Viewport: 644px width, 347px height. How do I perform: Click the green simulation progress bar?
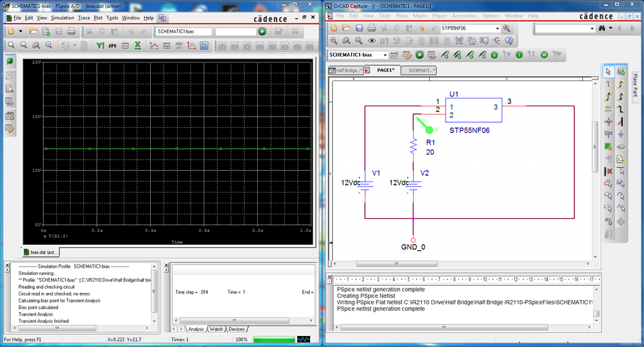(273, 339)
